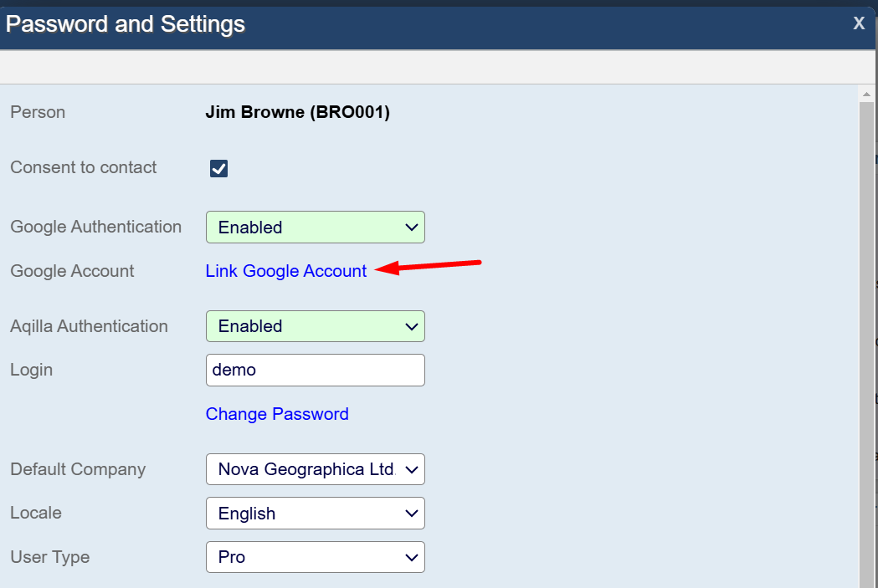Open the Default Company dropdown
Screen dimensions: 878x588
pyautogui.click(x=315, y=469)
